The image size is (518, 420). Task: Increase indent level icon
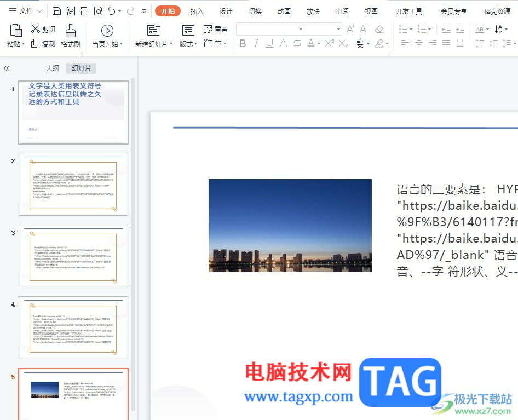460,30
